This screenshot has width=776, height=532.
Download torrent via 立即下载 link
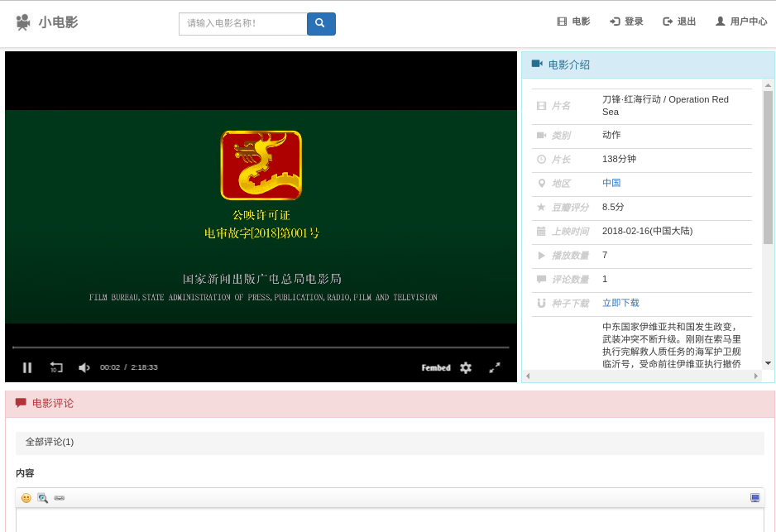pyautogui.click(x=620, y=303)
